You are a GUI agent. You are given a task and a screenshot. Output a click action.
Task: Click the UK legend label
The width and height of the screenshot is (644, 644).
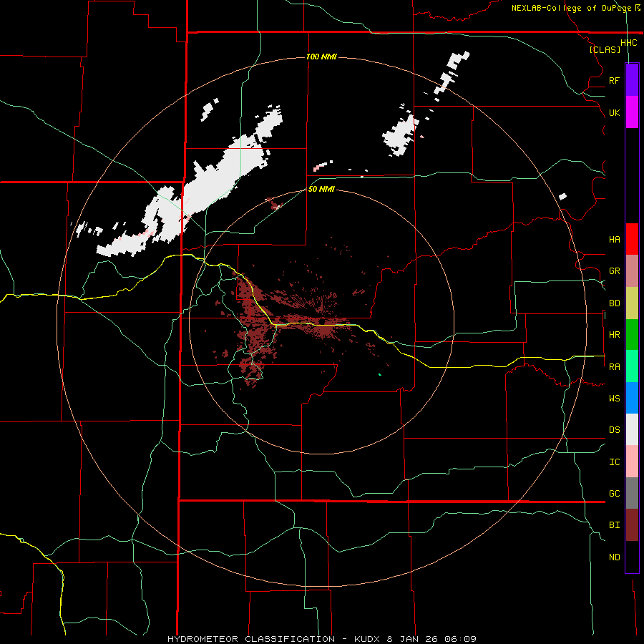[614, 112]
